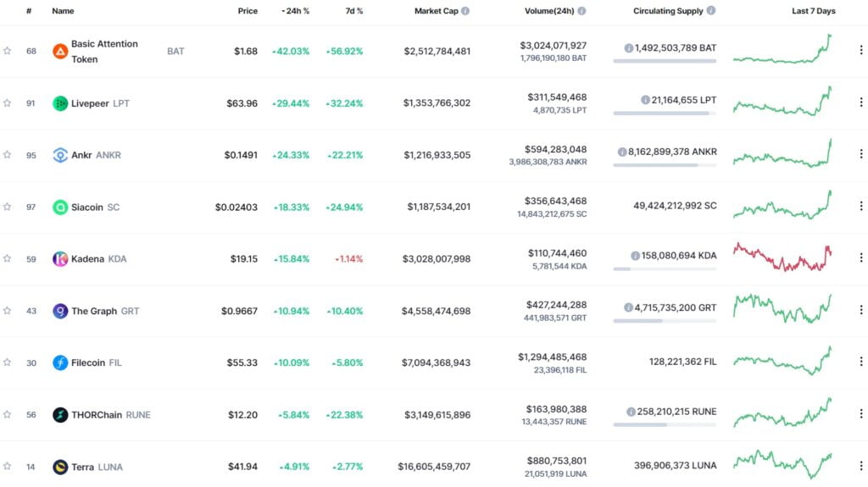The width and height of the screenshot is (868, 487).
Task: Click the Ankr circulating supply progress bar
Action: [x=664, y=165]
